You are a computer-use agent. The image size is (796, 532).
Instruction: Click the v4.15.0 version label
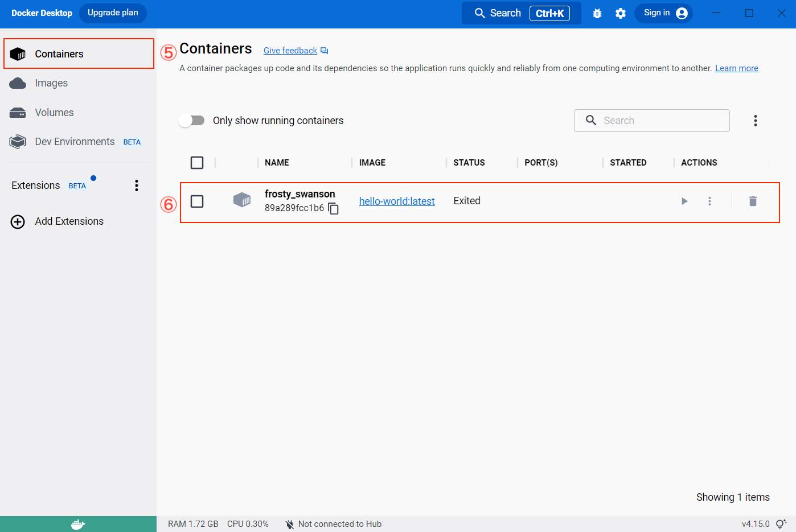(x=756, y=524)
